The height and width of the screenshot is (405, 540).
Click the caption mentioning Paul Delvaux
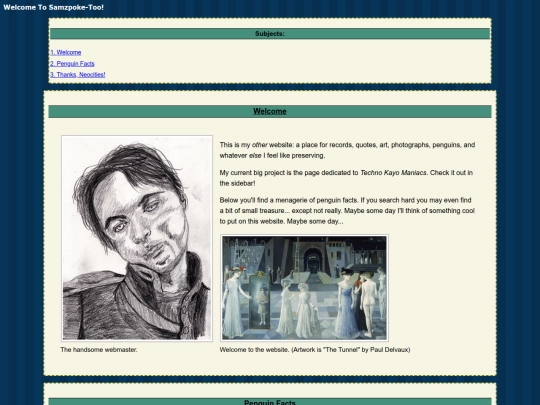pos(315,350)
